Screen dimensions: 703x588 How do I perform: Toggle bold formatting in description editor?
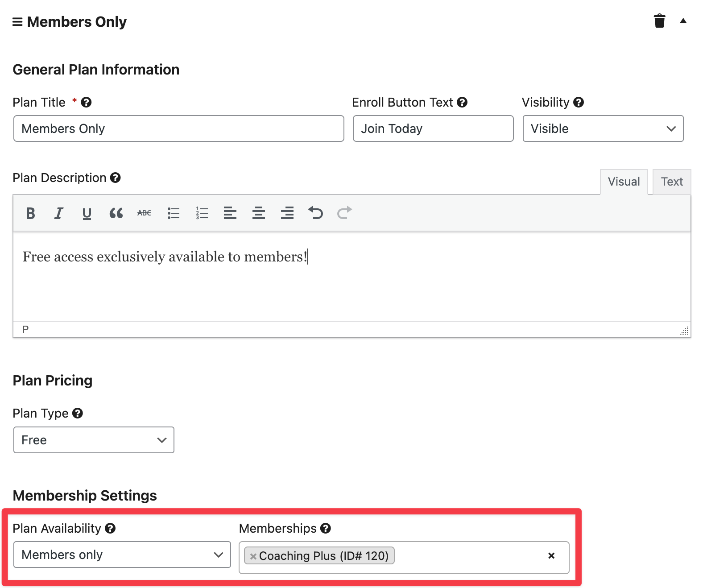[30, 213]
